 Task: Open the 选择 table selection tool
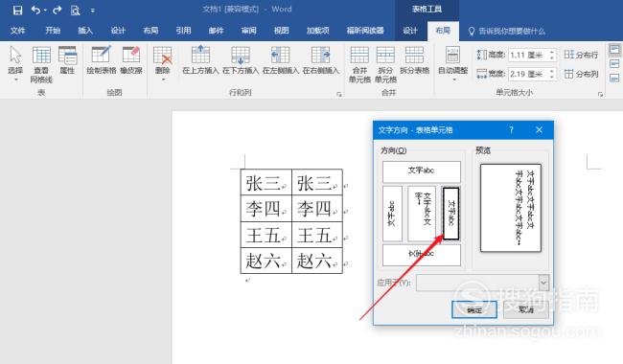pos(15,63)
